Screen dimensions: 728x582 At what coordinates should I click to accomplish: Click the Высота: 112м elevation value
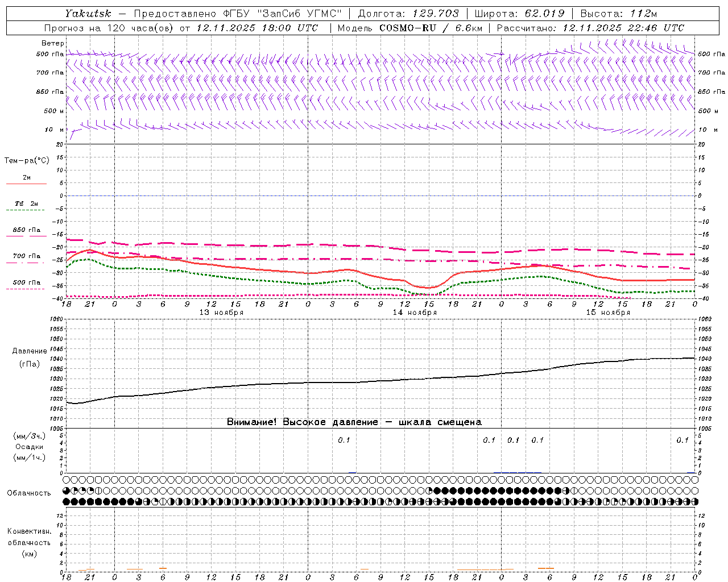tap(619, 14)
